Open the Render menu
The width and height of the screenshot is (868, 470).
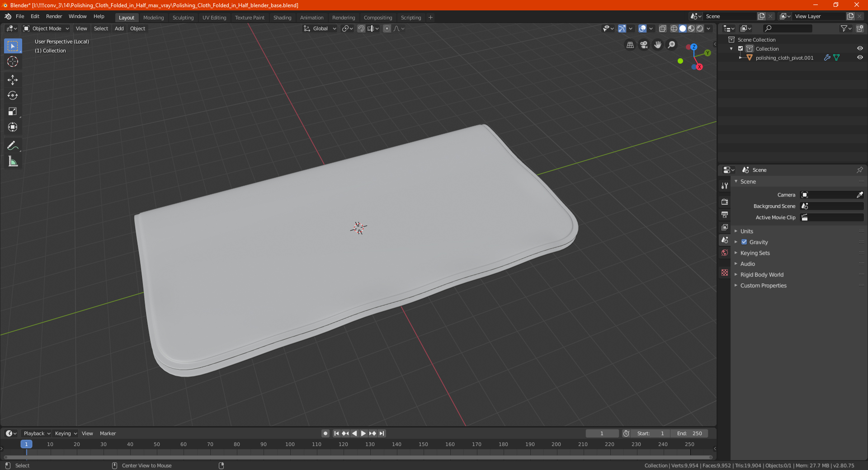pyautogui.click(x=54, y=16)
